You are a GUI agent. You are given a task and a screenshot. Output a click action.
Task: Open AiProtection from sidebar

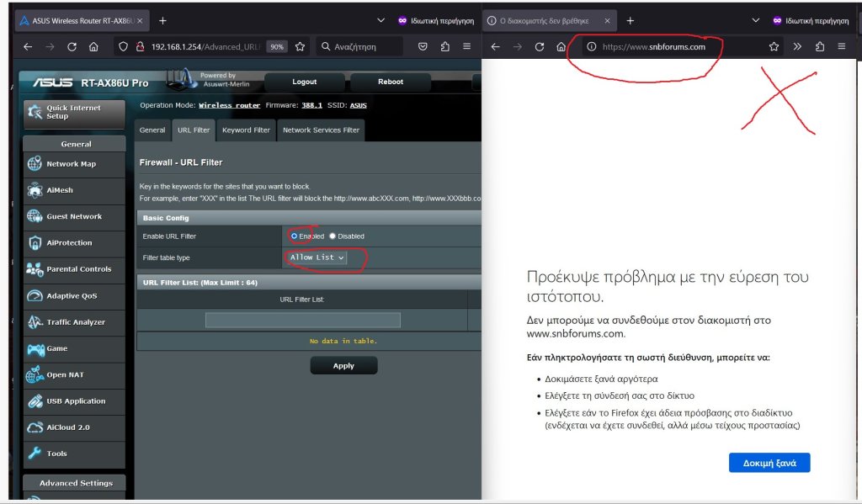pos(74,243)
